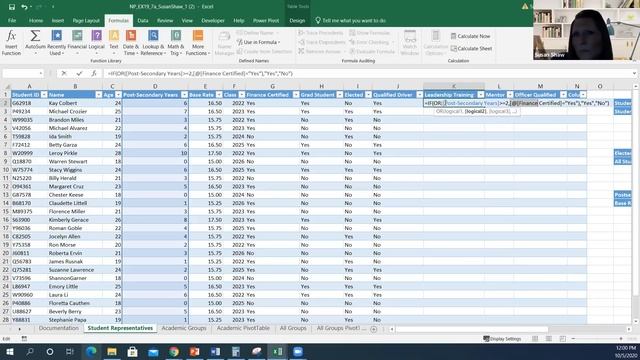The width and height of the screenshot is (640, 360).
Task: Switch to the Home ribbon tab
Action: click(x=36, y=20)
